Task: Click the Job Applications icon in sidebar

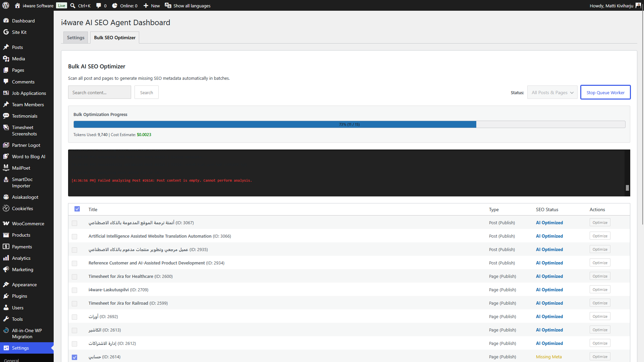Action: pyautogui.click(x=6, y=93)
